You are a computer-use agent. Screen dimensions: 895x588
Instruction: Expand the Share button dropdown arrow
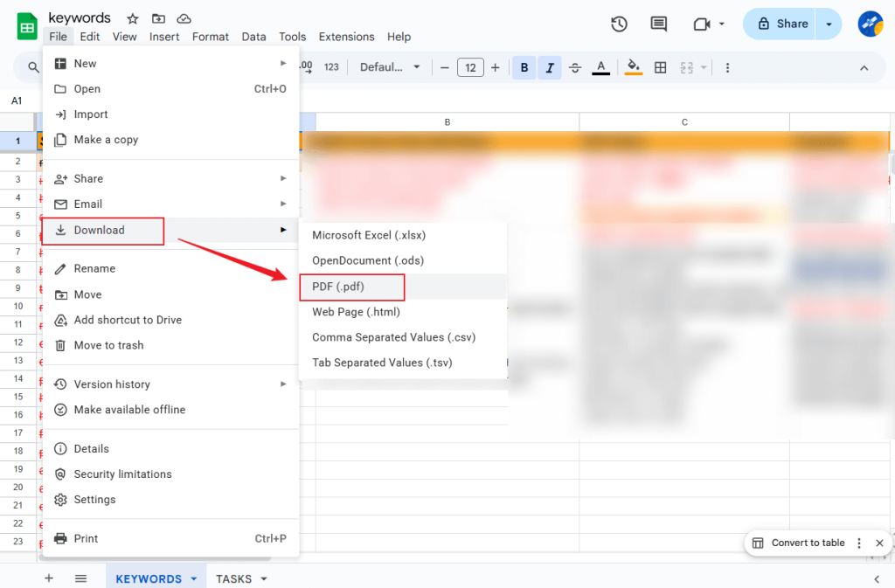[x=828, y=24]
